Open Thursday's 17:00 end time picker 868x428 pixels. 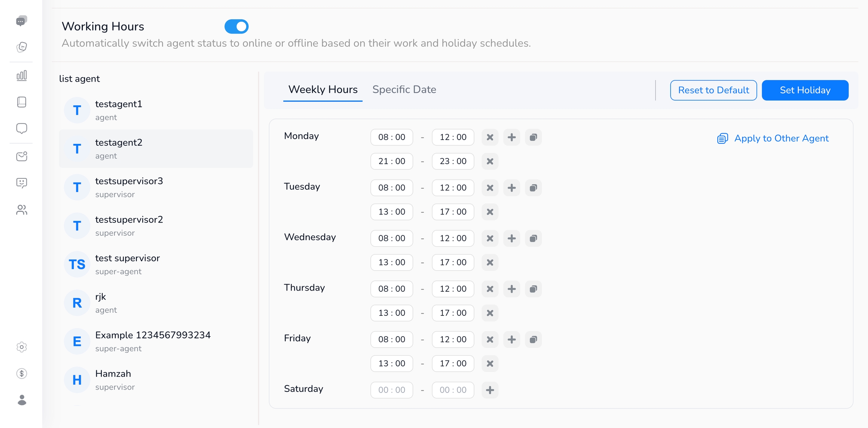coord(453,313)
